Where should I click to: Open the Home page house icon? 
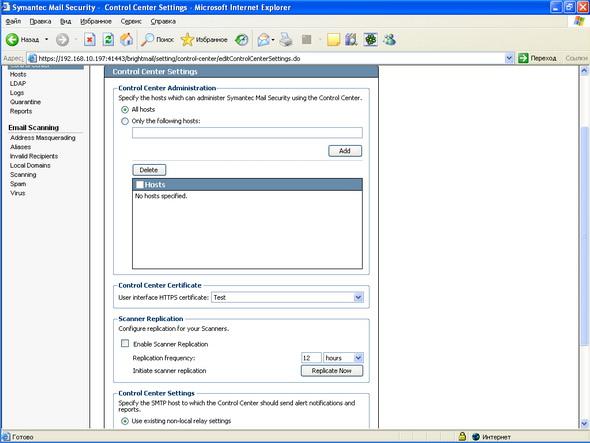pos(127,40)
